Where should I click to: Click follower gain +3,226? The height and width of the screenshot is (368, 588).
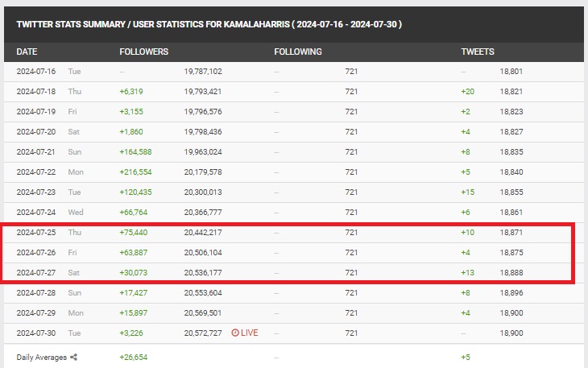(x=130, y=333)
